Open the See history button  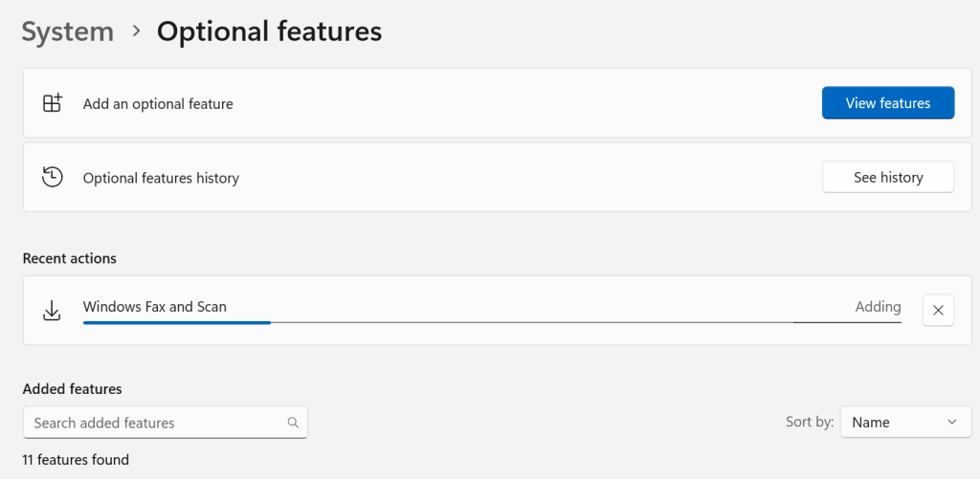[887, 177]
